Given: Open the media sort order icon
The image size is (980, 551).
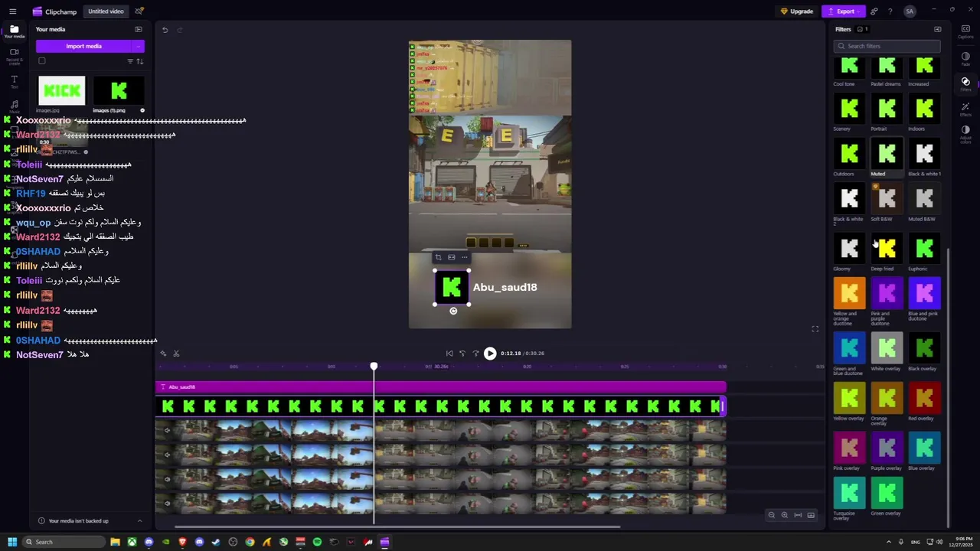Looking at the screenshot, I should tap(139, 61).
